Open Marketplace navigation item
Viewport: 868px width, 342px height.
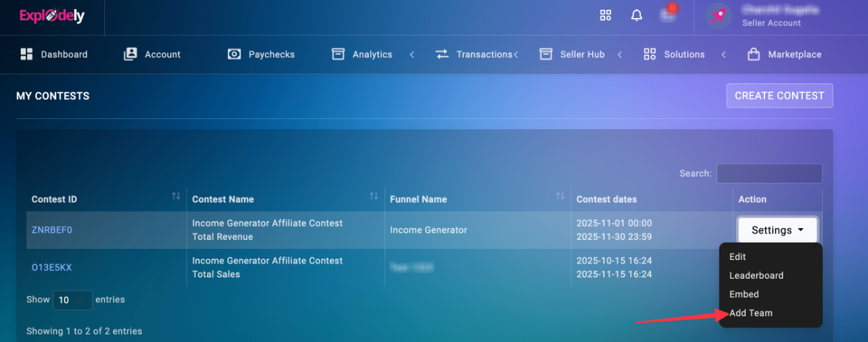tap(794, 54)
